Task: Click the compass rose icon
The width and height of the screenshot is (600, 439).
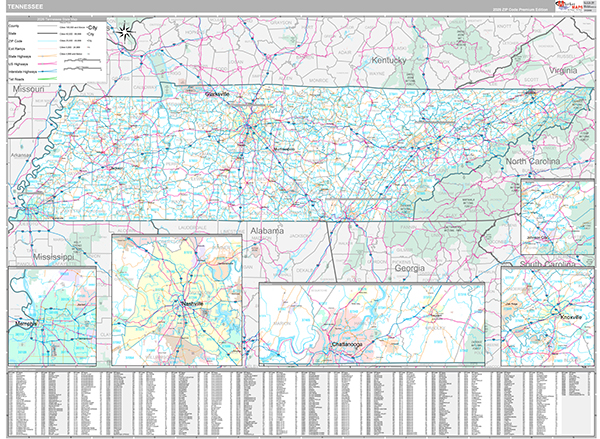Action: (124, 32)
